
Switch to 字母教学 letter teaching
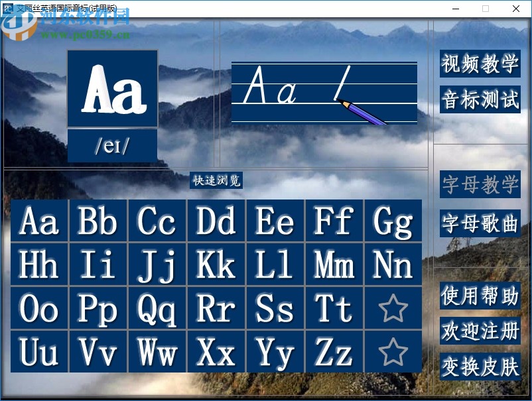click(480, 184)
